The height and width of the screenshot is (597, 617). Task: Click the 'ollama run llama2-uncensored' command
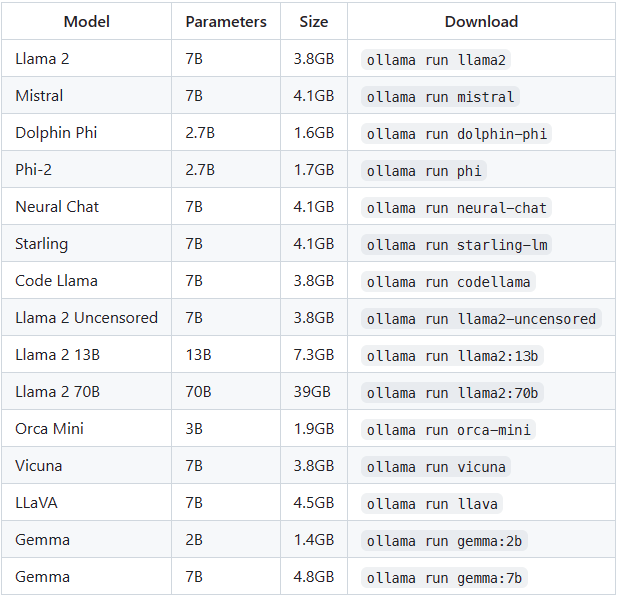click(481, 319)
